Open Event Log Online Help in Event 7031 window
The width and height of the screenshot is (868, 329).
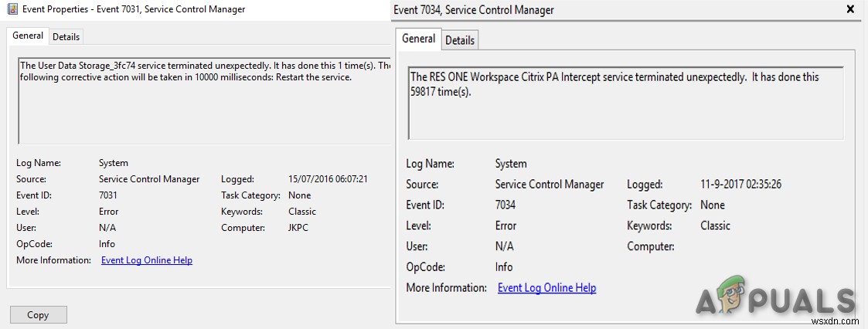tap(147, 260)
